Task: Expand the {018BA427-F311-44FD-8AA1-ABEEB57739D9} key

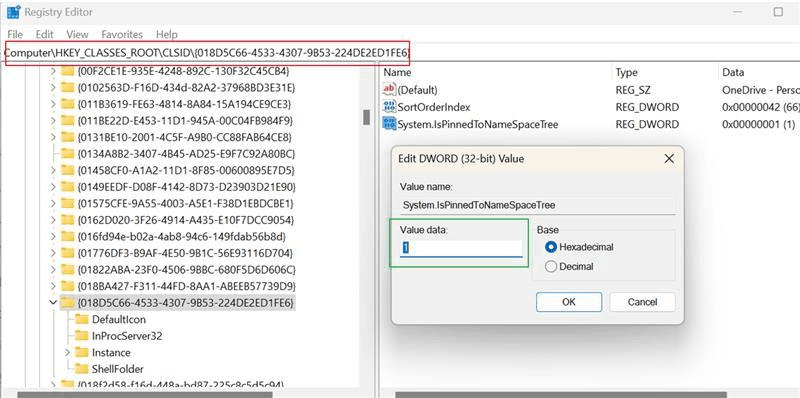Action: (x=53, y=286)
